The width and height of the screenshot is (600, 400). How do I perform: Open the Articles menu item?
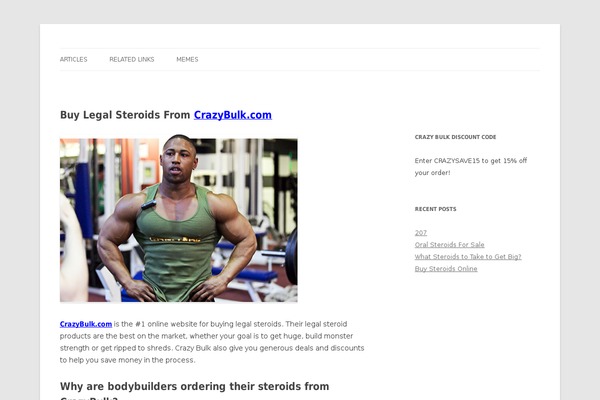[73, 59]
